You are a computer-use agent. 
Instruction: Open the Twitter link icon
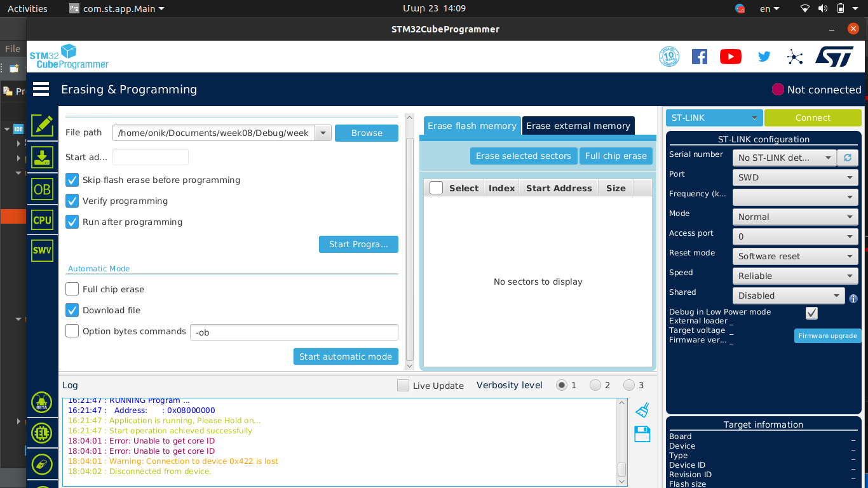coord(764,57)
